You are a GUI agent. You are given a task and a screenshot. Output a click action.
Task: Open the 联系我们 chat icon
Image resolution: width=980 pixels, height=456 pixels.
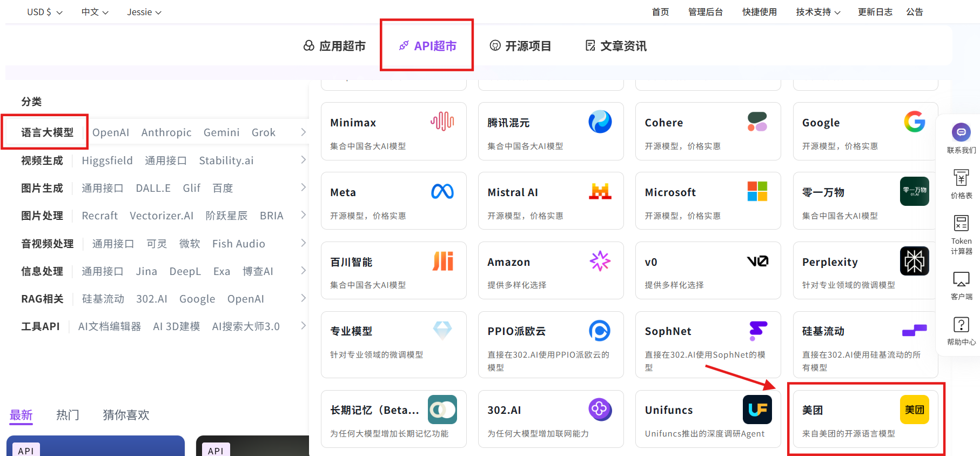(x=961, y=132)
